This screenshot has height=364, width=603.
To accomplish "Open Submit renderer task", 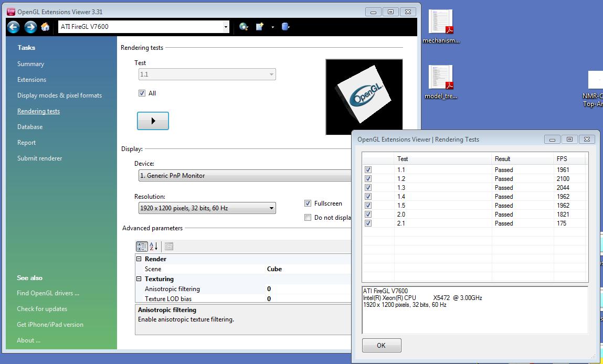I will click(39, 158).
